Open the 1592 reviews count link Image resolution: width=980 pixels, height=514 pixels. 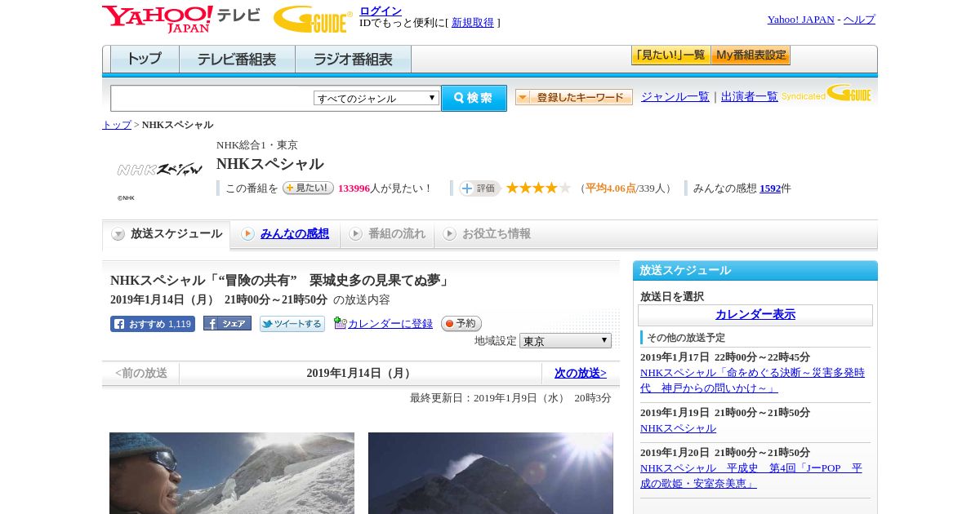click(x=770, y=188)
